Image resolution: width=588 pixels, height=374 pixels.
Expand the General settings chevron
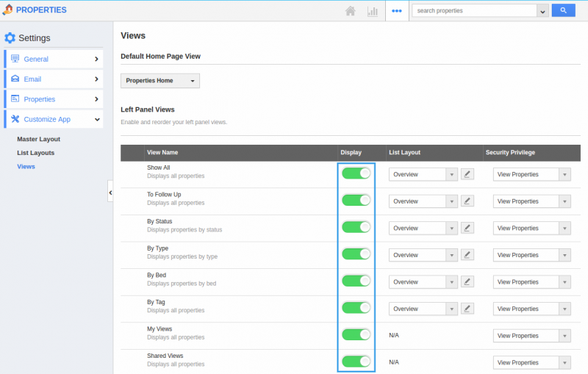96,60
